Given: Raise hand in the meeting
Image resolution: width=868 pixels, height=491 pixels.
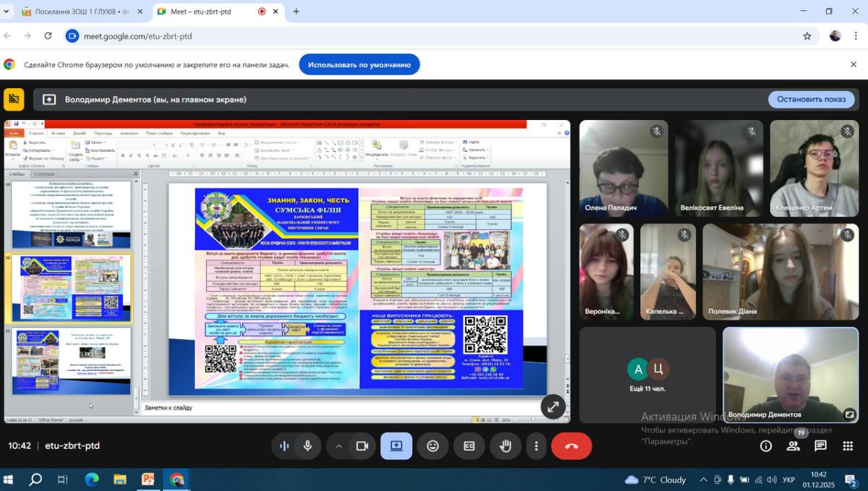Looking at the screenshot, I should coord(506,446).
